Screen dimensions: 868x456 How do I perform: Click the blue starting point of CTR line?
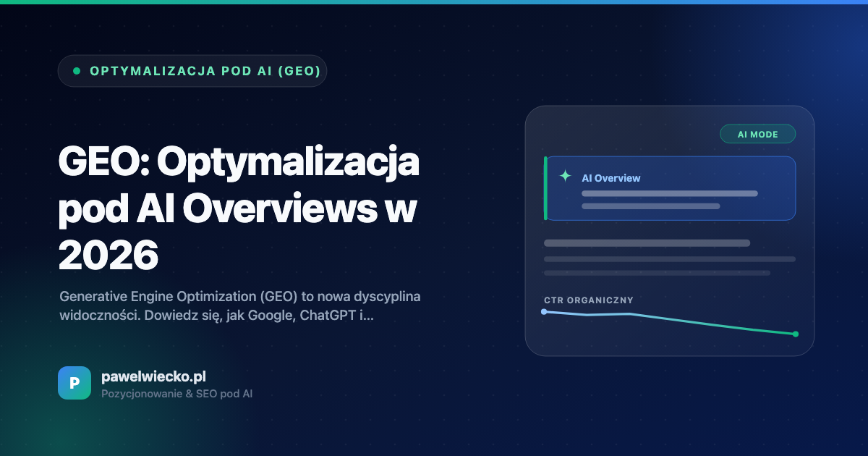coord(544,311)
